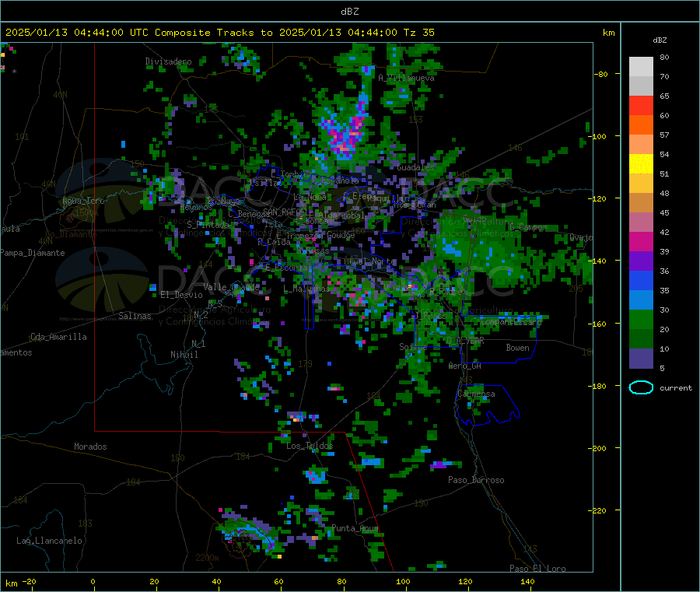Select the deep orange swatch below red
This screenshot has height=592, width=700.
tap(641, 125)
